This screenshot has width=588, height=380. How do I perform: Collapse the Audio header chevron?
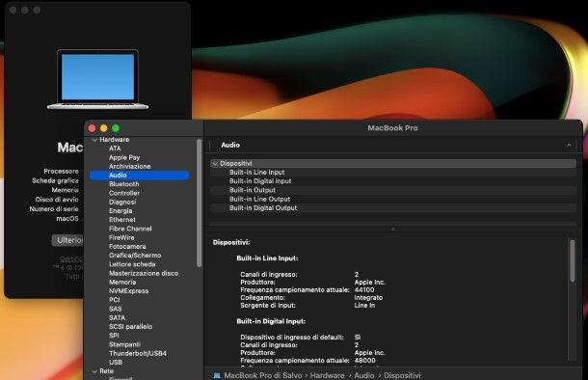pyautogui.click(x=569, y=145)
